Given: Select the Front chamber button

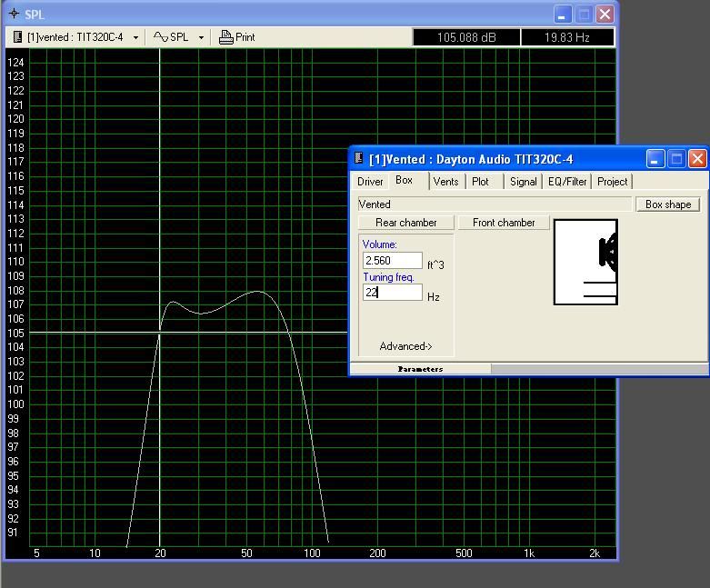Looking at the screenshot, I should tap(504, 223).
